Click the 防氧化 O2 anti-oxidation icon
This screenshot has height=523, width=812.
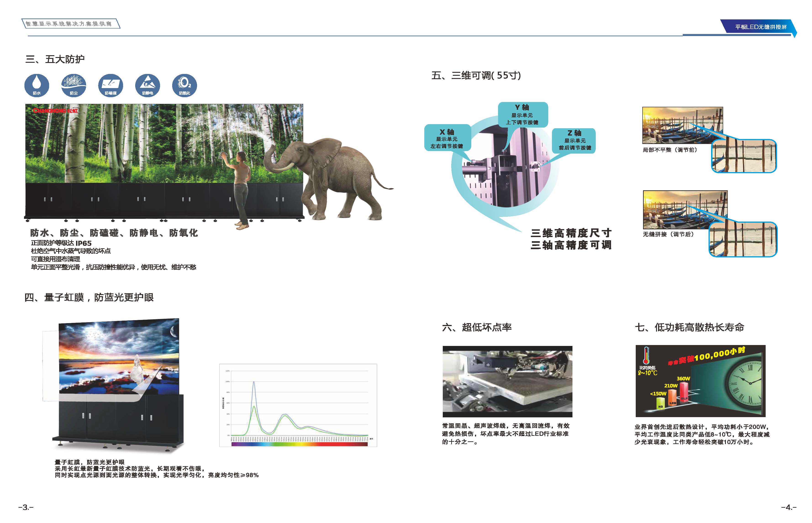click(185, 85)
